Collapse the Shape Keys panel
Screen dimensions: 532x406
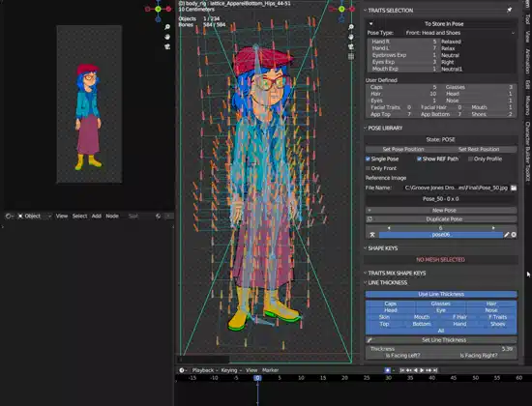click(x=365, y=247)
